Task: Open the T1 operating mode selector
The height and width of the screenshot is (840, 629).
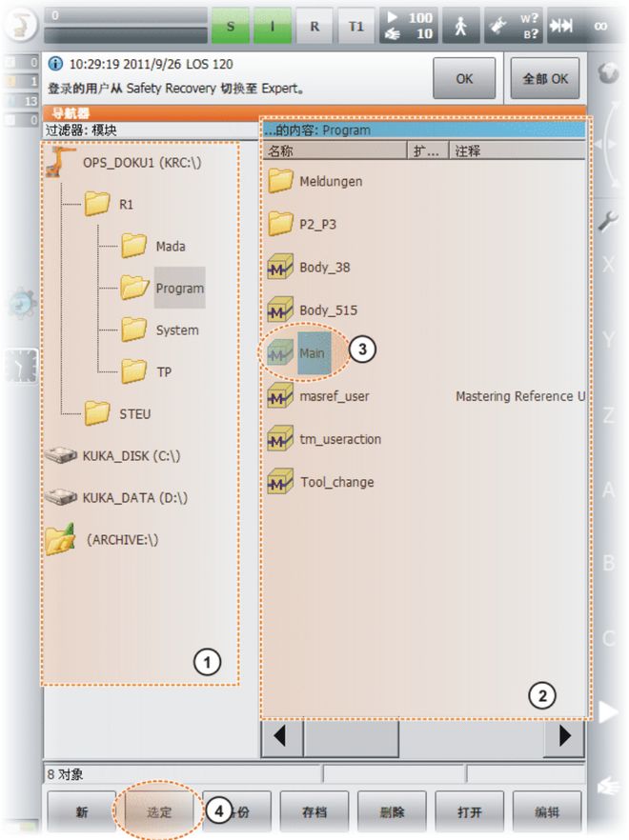Action: tap(355, 27)
